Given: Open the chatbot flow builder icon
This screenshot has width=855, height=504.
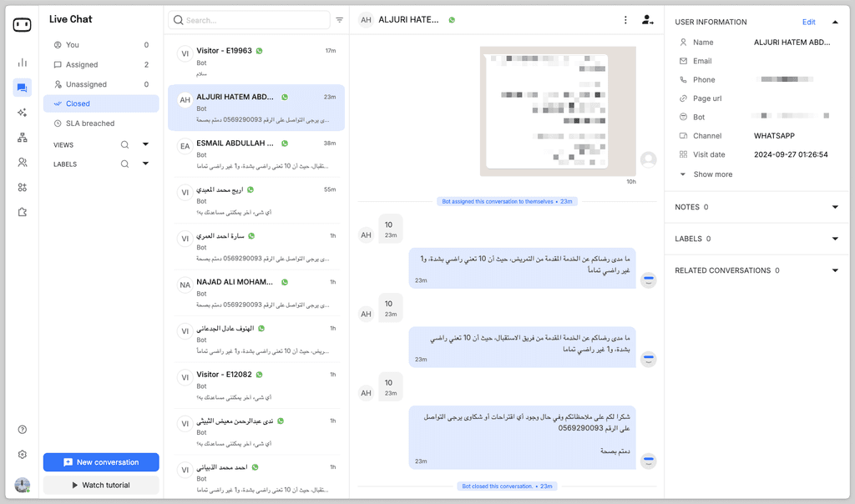Looking at the screenshot, I should coord(22,137).
